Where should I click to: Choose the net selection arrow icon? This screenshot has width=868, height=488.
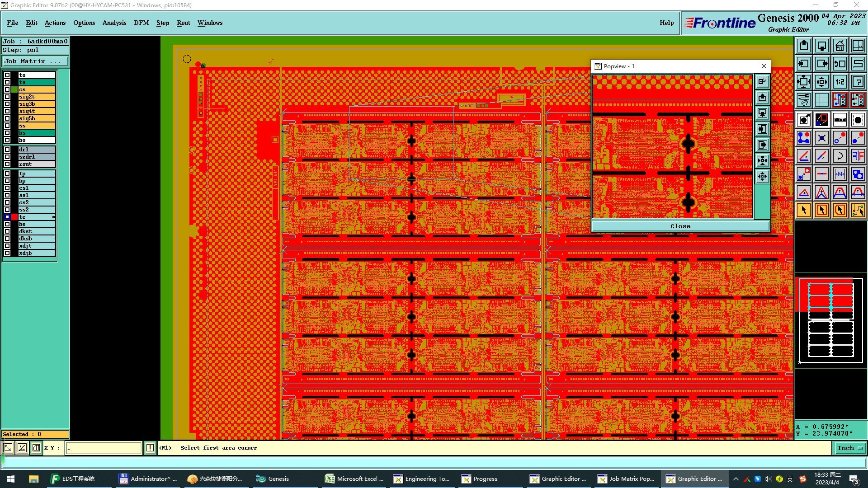858,210
